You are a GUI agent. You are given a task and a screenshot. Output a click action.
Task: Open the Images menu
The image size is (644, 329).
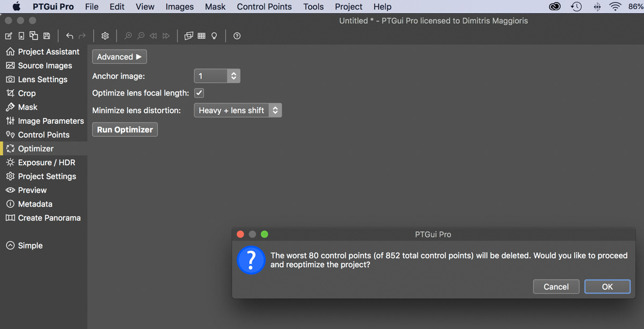[180, 6]
